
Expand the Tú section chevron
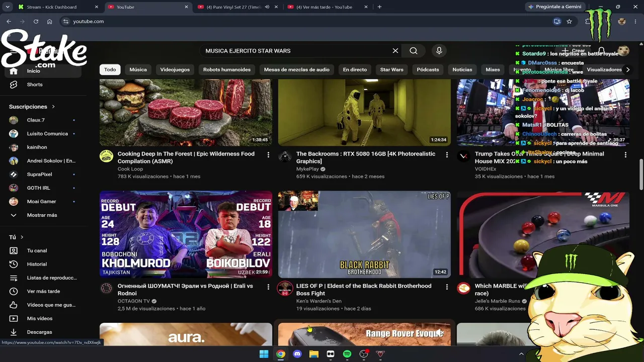22,237
